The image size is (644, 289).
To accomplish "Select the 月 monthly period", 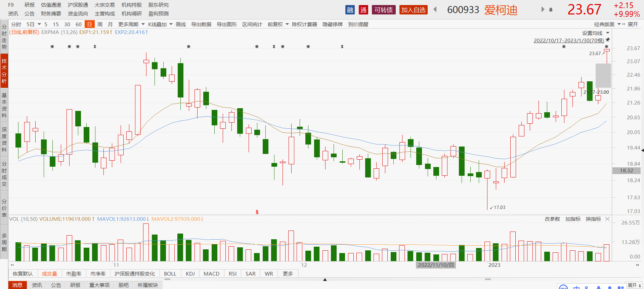I will click(x=110, y=24).
